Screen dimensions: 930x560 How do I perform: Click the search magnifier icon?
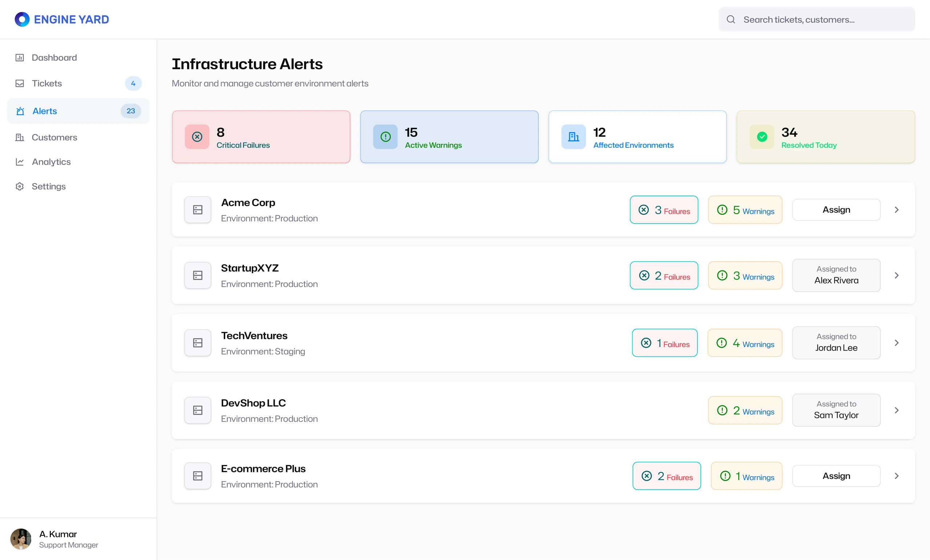(731, 19)
